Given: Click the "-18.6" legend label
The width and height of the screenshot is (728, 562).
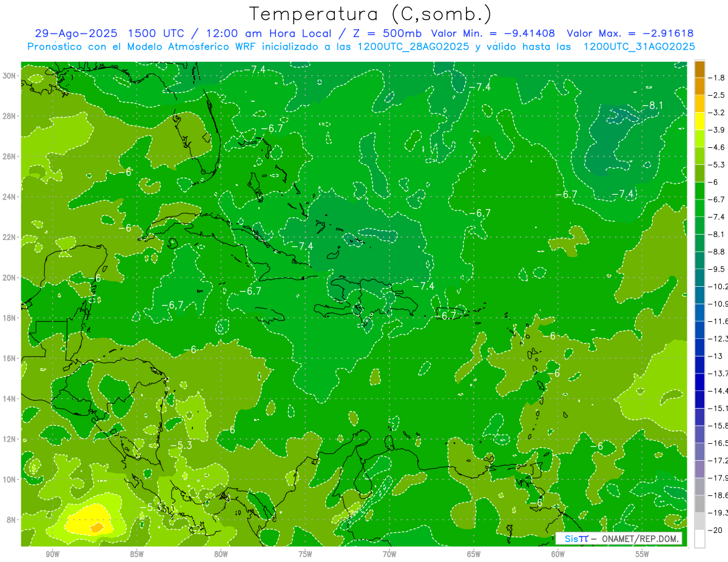Looking at the screenshot, I should point(718,495).
